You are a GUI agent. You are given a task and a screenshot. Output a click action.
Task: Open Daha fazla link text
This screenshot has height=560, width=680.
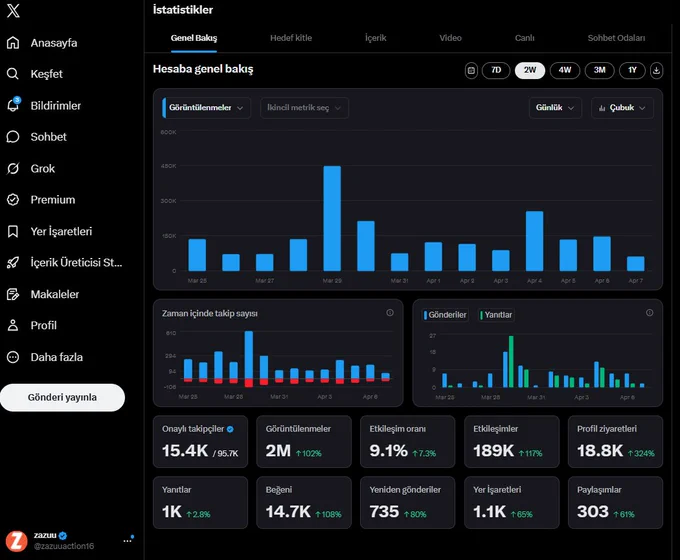click(x=56, y=357)
